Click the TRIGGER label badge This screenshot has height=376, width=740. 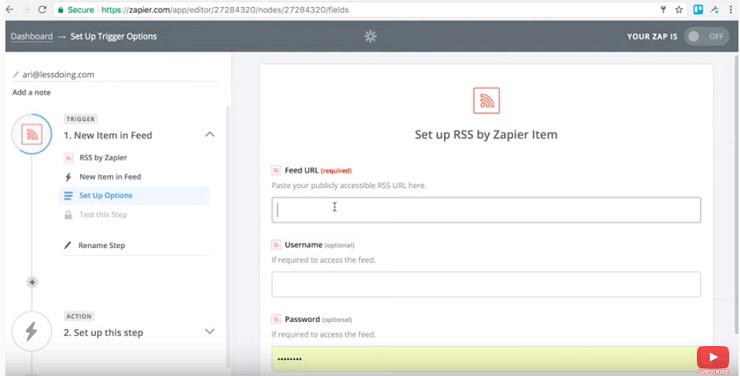pos(80,119)
